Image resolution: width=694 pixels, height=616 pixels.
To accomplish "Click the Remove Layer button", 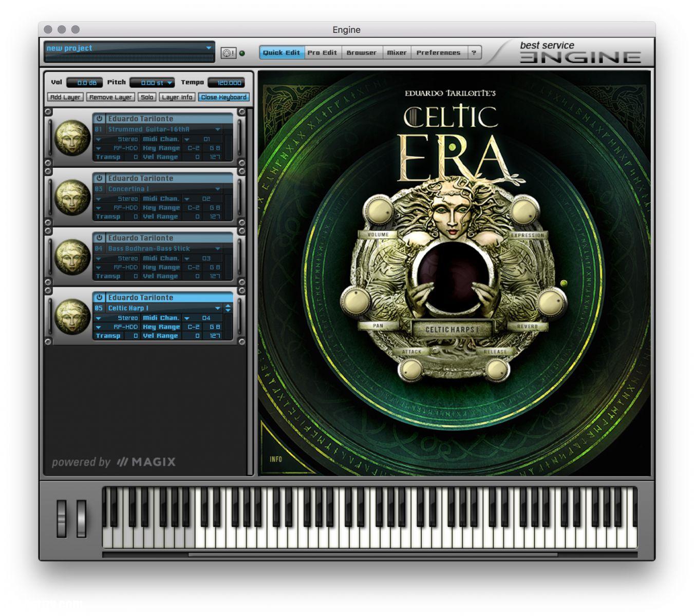I will click(110, 97).
